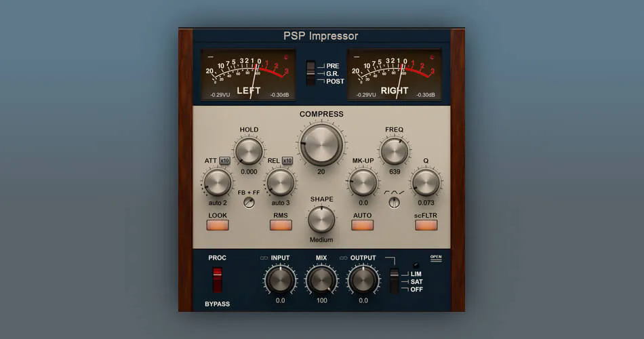Image resolution: width=644 pixels, height=339 pixels.
Task: Click the REL release knob
Action: click(281, 182)
